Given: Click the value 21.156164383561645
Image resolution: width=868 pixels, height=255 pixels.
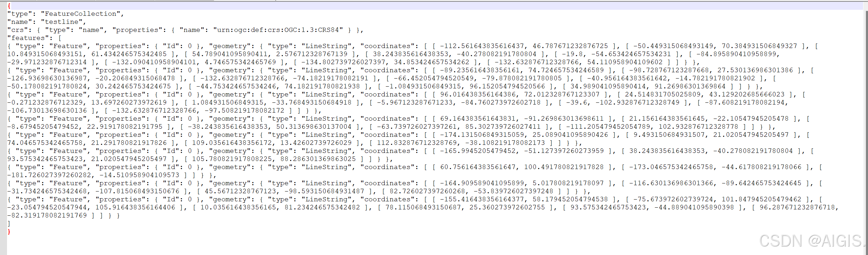Looking at the screenshot, I should [x=667, y=119].
